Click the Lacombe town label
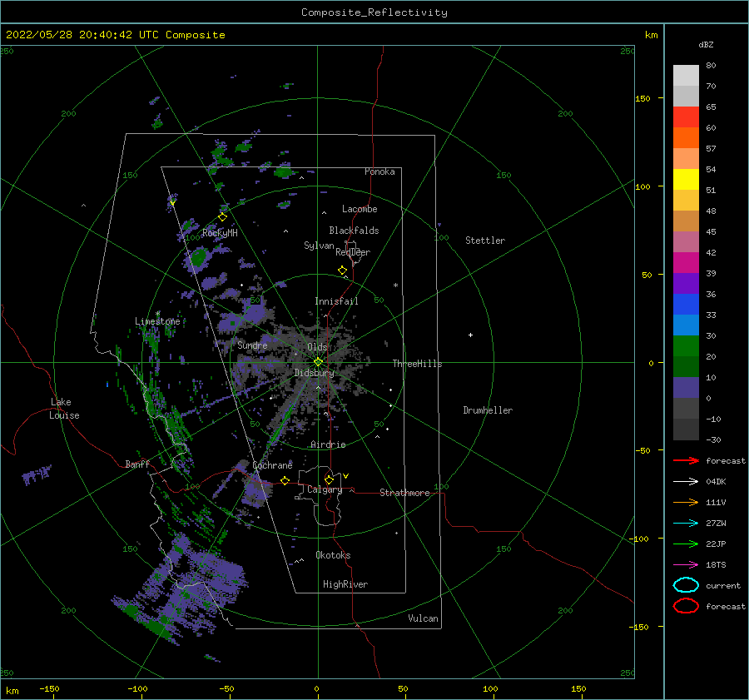 coord(360,209)
